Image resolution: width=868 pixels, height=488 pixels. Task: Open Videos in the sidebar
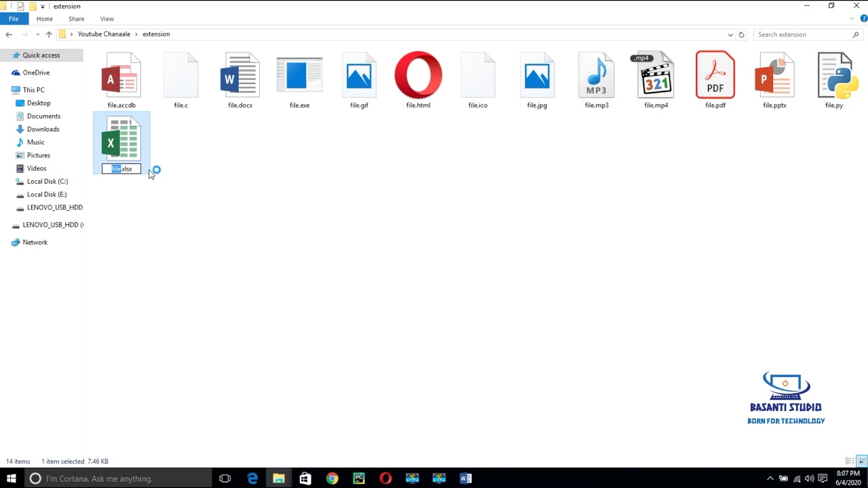click(37, 168)
